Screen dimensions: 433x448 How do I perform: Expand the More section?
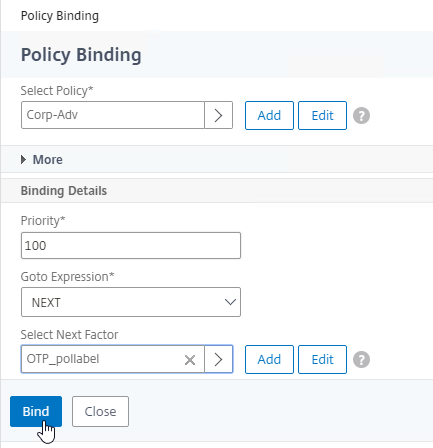click(x=42, y=160)
